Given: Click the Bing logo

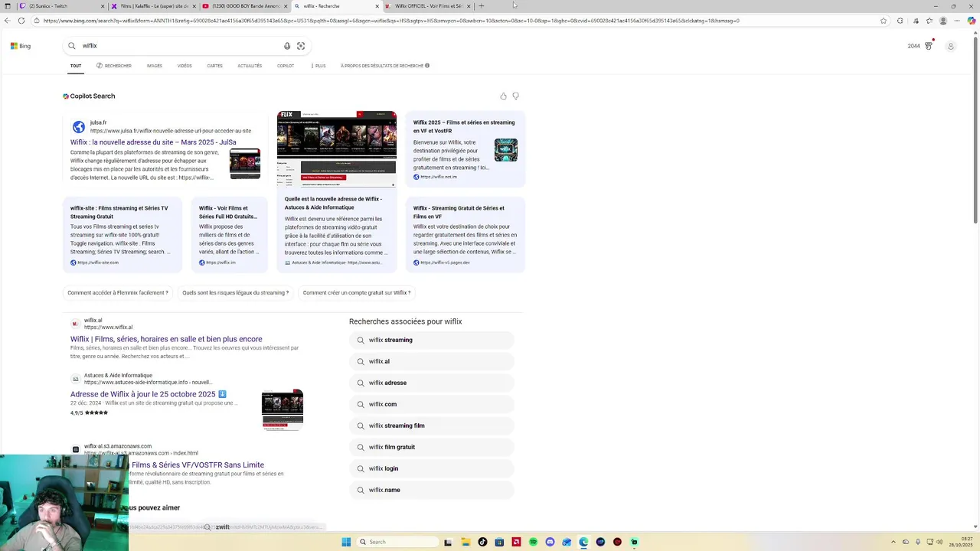Looking at the screenshot, I should point(21,46).
